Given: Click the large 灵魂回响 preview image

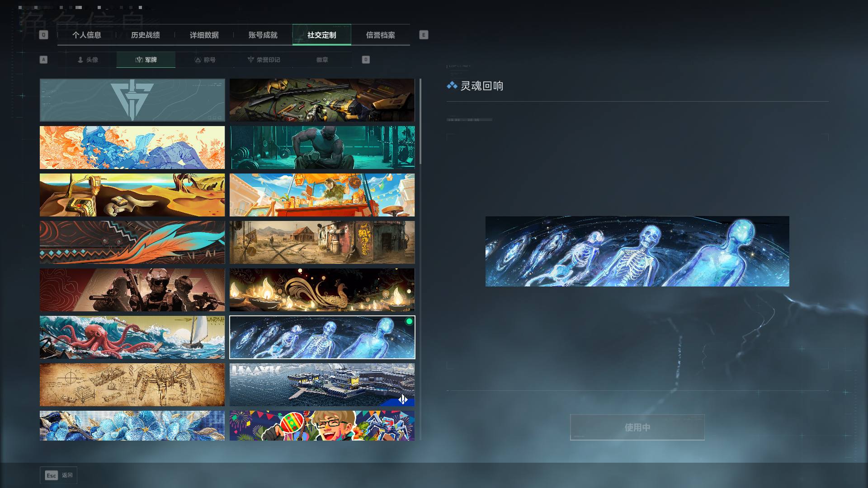Looking at the screenshot, I should 637,251.
